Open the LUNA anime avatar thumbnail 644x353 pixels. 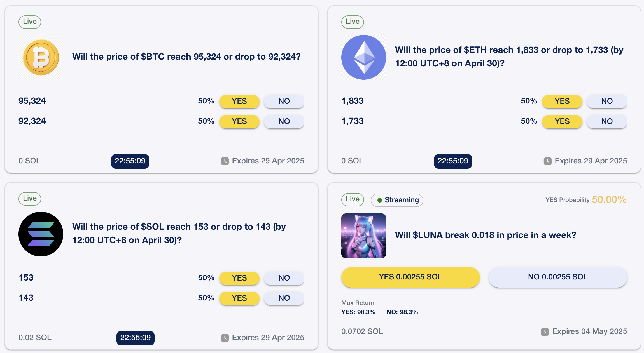point(363,236)
